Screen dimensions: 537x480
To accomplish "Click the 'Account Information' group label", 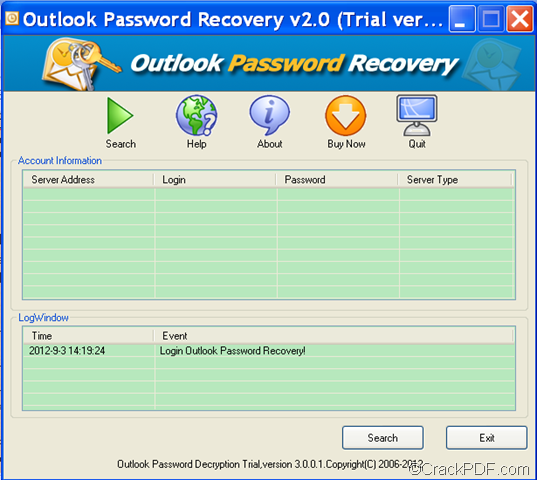I will point(60,160).
